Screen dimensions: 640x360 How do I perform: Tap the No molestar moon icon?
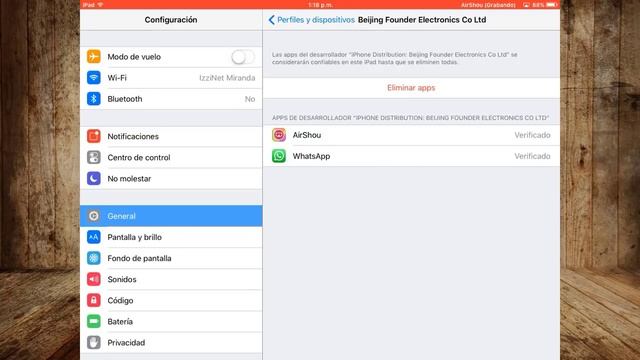click(x=93, y=178)
